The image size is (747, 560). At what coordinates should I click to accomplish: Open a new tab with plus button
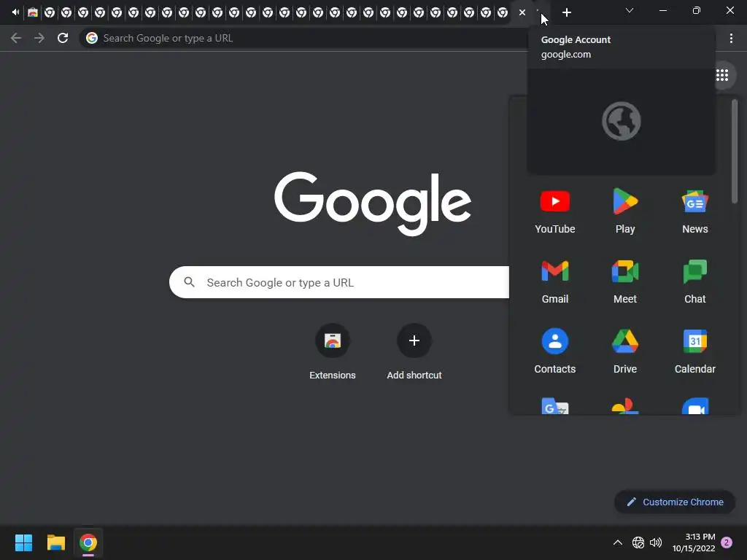pos(566,12)
